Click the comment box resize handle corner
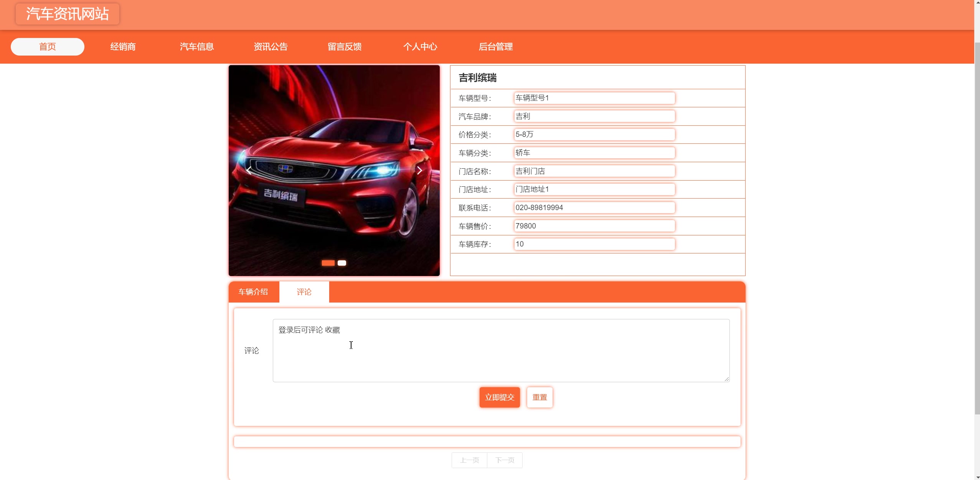 point(727,379)
